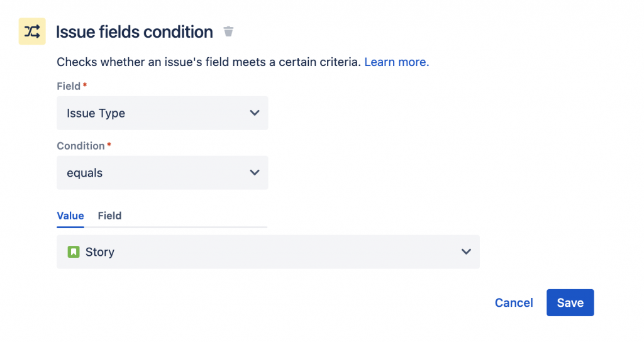This screenshot has height=342, width=644.
Task: Click the required Condition label
Action: (x=80, y=146)
